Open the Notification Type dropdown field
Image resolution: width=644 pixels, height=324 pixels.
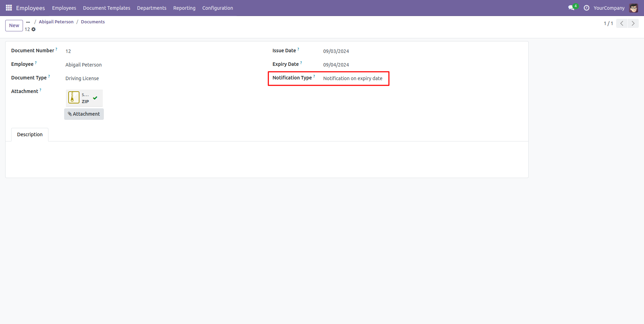[353, 78]
